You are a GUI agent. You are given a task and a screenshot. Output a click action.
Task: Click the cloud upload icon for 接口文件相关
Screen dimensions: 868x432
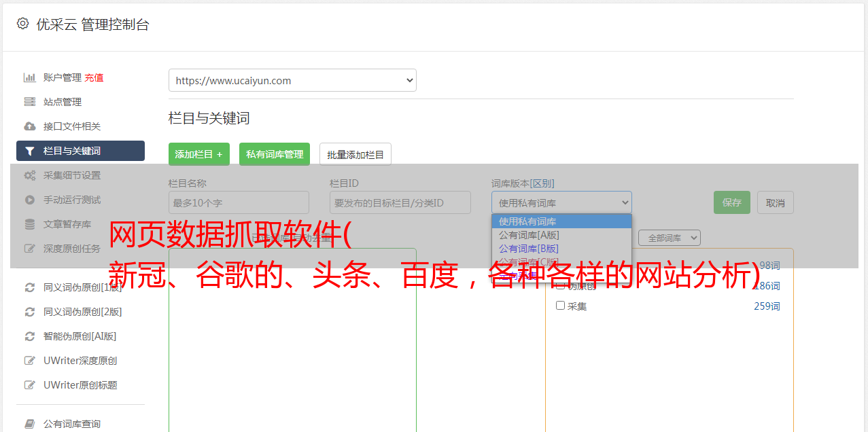tap(30, 126)
